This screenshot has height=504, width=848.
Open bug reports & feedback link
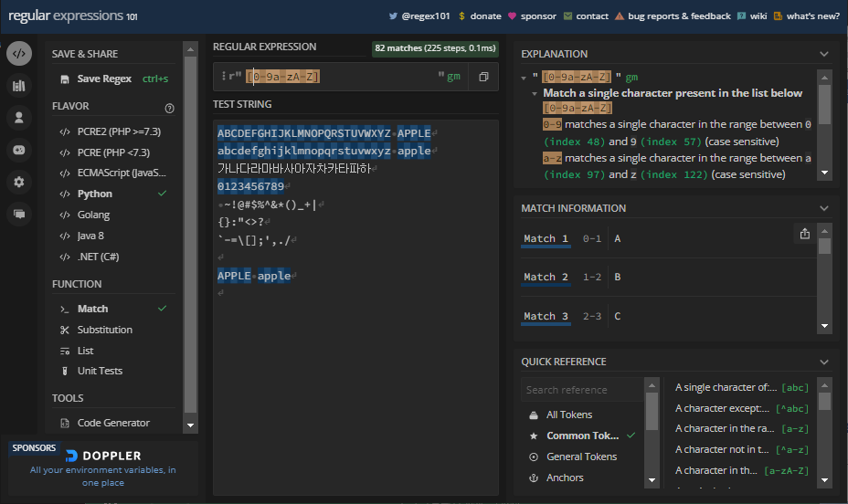(x=673, y=16)
